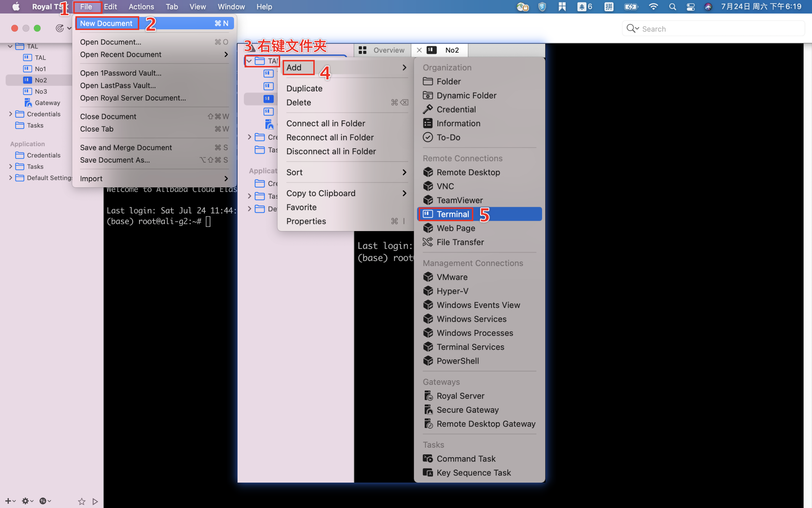
Task: Click Delete in the context menu
Action: [345, 103]
